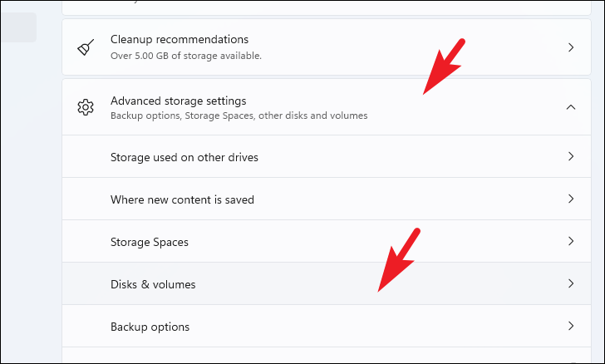Select the Advanced storage settings heading
Screen dimensions: 605x364
point(178,101)
